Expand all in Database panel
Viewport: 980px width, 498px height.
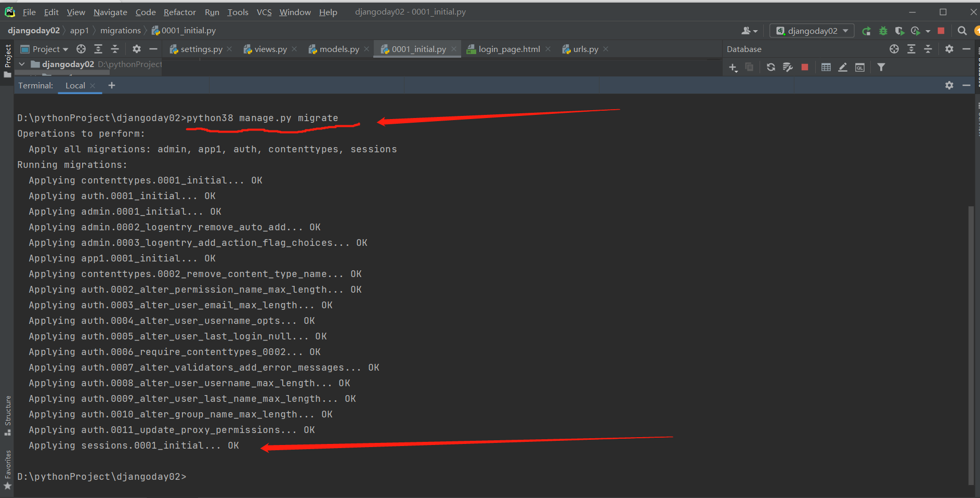911,49
